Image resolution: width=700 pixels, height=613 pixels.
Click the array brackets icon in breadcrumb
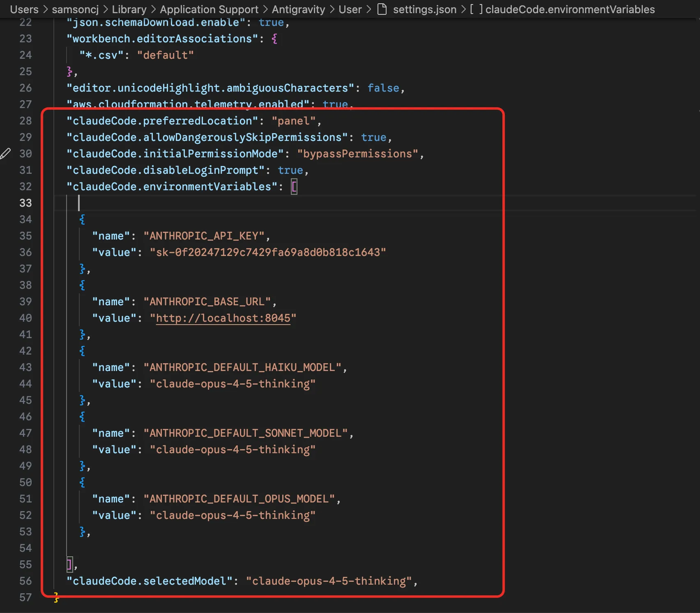point(476,9)
